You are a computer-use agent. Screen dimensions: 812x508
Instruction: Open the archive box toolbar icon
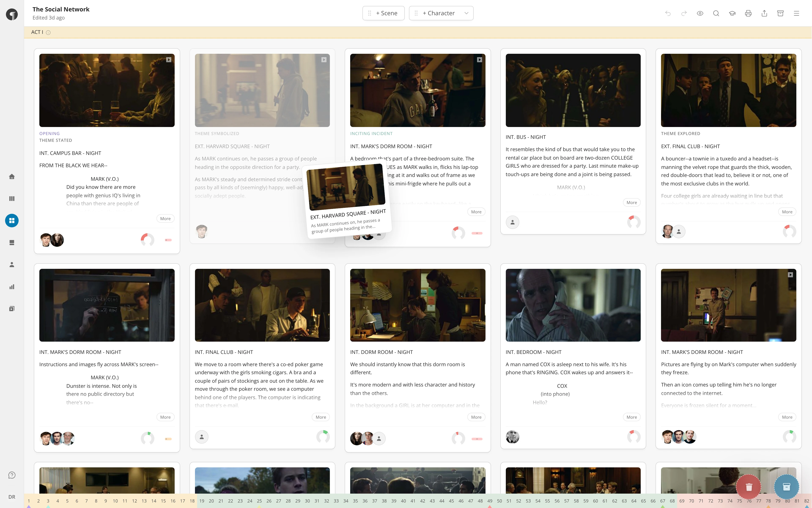pyautogui.click(x=780, y=13)
